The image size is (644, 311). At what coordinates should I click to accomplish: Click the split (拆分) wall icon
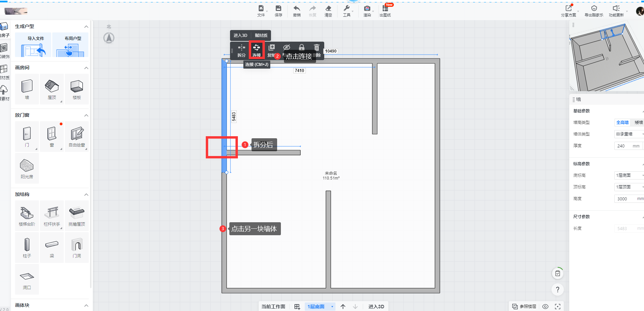pyautogui.click(x=241, y=50)
